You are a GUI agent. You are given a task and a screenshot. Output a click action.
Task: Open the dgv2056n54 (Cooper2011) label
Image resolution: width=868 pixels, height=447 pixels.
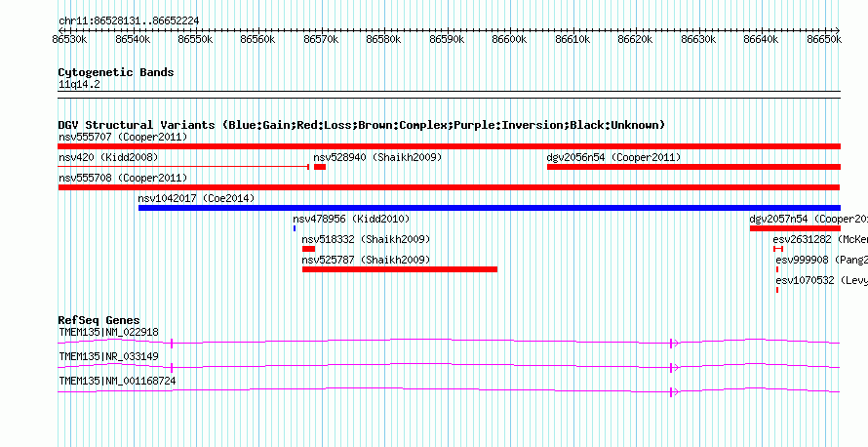(613, 157)
